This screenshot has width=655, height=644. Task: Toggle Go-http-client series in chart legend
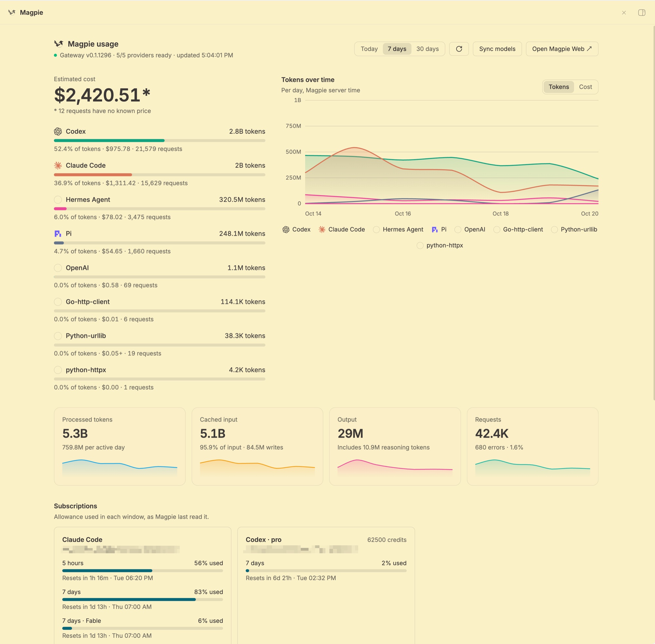(518, 230)
